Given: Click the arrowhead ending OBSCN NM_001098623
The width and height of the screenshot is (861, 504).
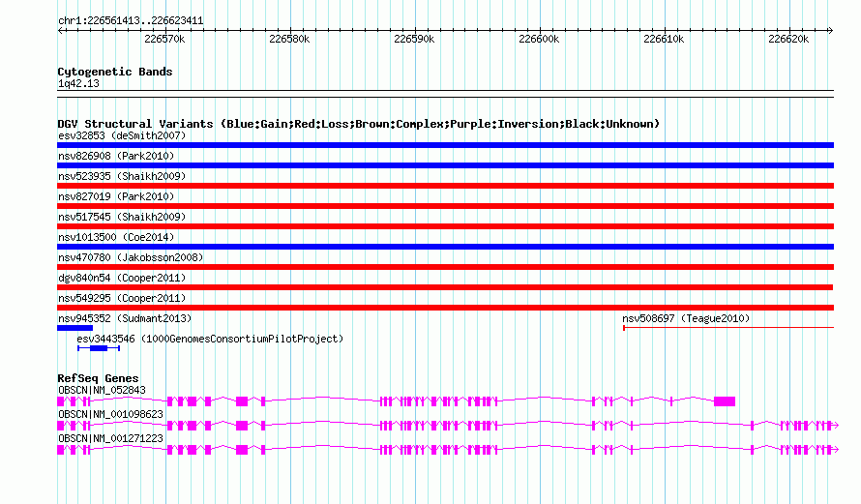Looking at the screenshot, I should (836, 426).
